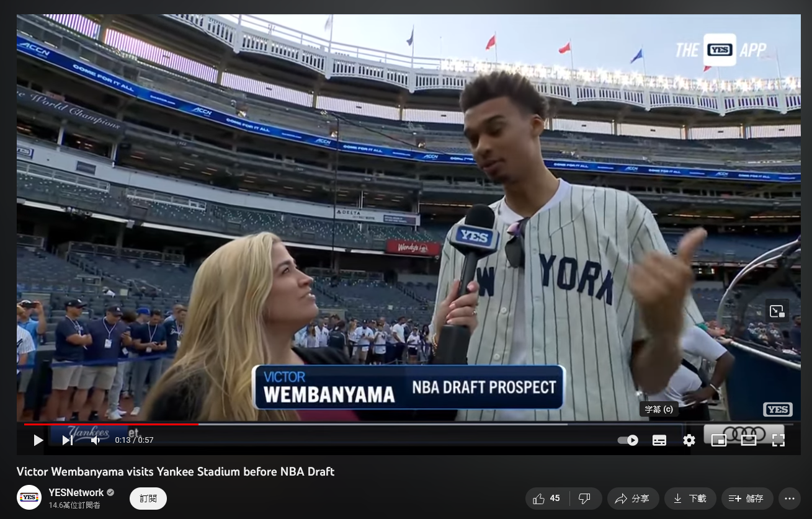
Task: Open player settings gear
Action: click(x=689, y=440)
